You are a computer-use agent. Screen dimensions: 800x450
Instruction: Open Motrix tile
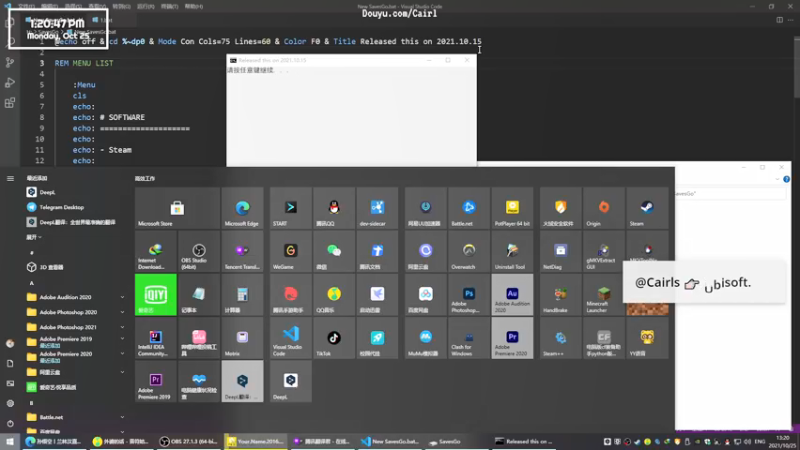click(242, 338)
